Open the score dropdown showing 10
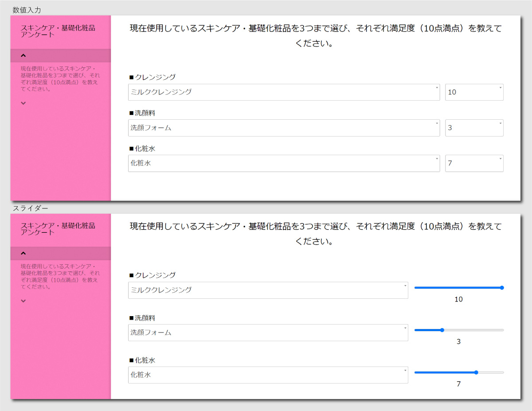The image size is (532, 411). [474, 92]
